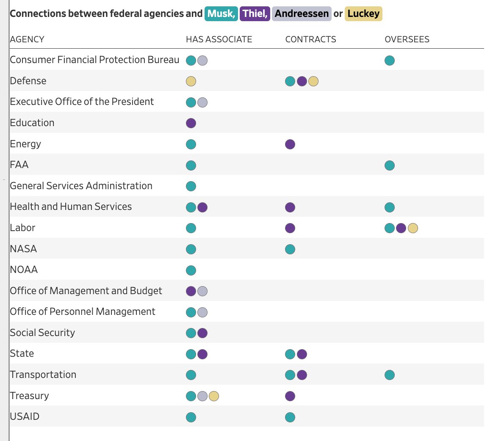504x441 pixels.
Task: Click Health and Human Services label
Action: pyautogui.click(x=71, y=207)
